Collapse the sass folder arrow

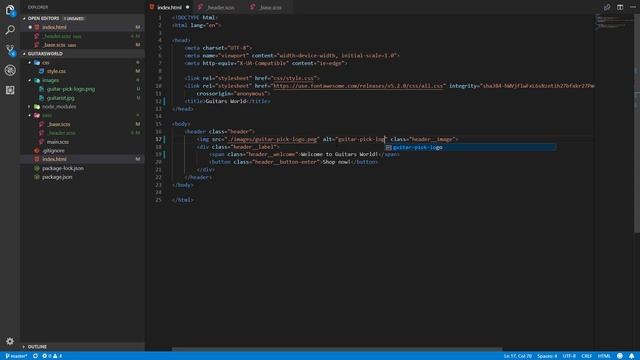point(30,116)
